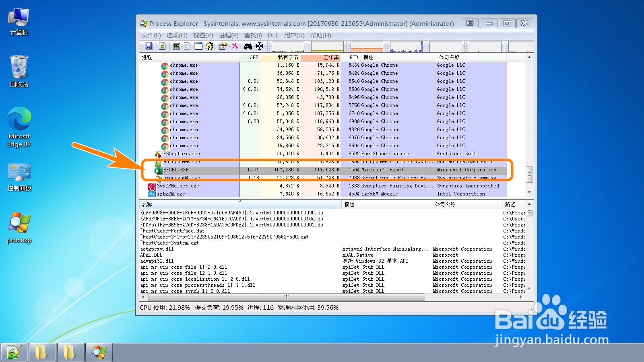Click the lower pane horizontal scrollbar thumb
Viewport: 644px width, 362px height.
[x=287, y=297]
